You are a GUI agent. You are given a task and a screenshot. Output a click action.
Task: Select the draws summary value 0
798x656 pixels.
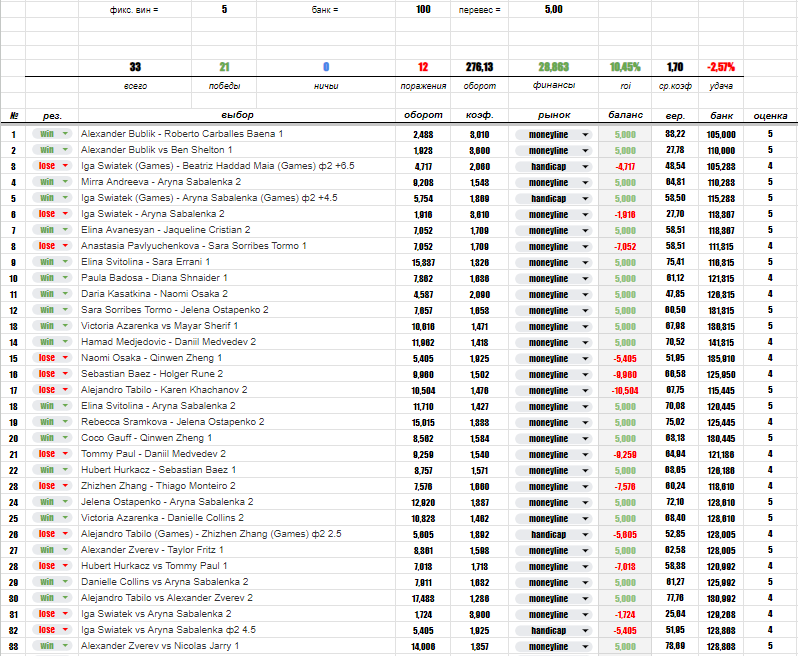[326, 67]
